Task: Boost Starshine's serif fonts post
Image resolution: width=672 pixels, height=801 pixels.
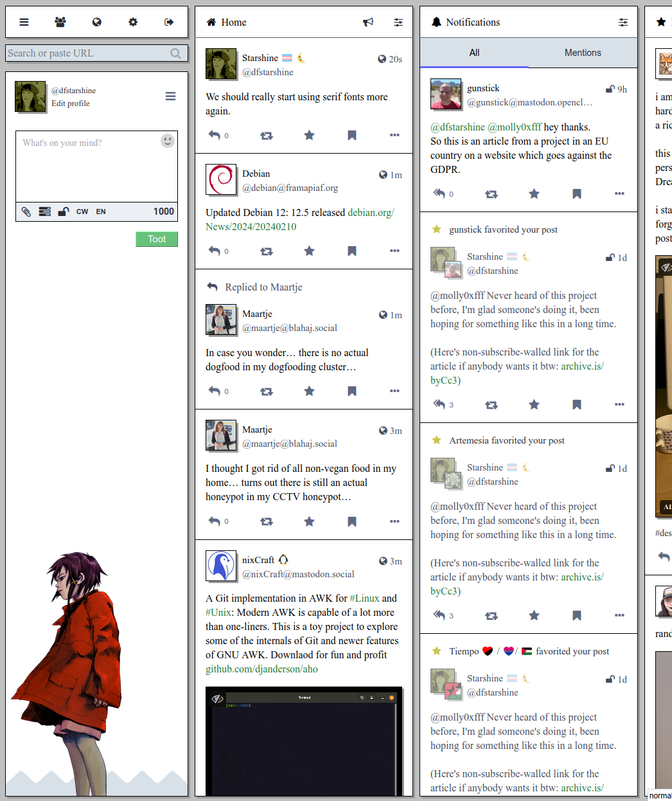Action: pyautogui.click(x=266, y=136)
